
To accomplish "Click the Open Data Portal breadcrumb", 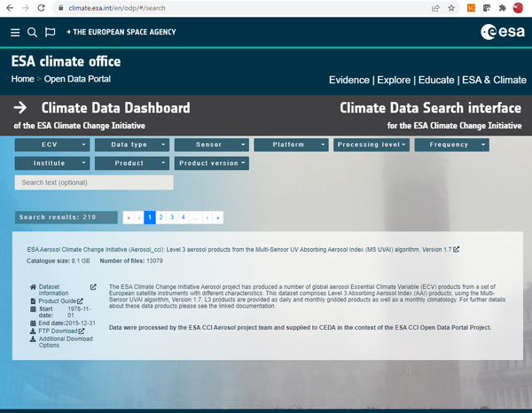I will click(77, 79).
